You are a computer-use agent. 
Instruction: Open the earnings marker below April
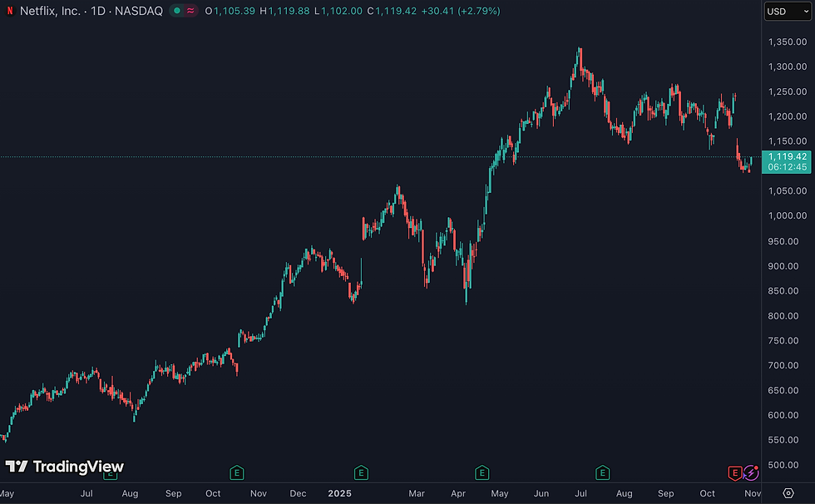click(482, 473)
